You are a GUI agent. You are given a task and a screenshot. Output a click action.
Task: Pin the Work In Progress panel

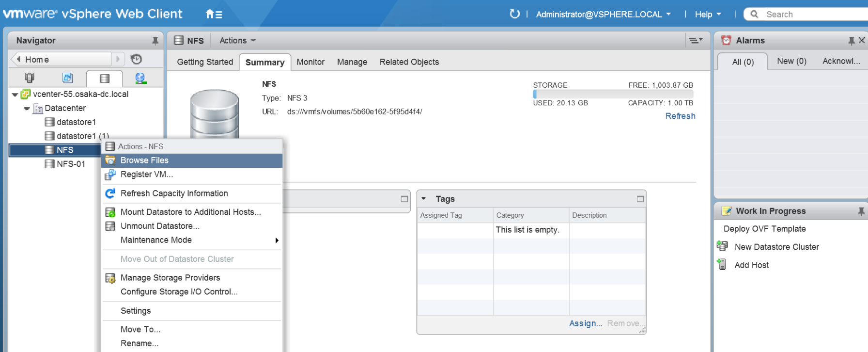861,211
